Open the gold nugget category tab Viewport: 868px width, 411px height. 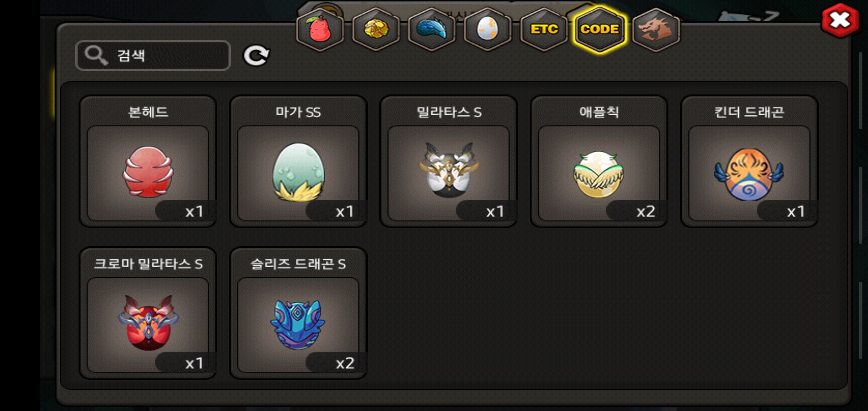click(376, 30)
